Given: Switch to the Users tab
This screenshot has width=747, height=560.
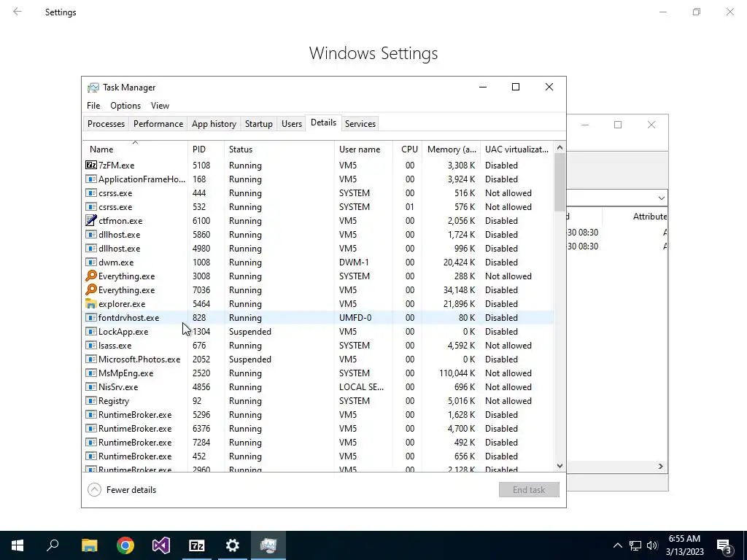Looking at the screenshot, I should (x=292, y=124).
